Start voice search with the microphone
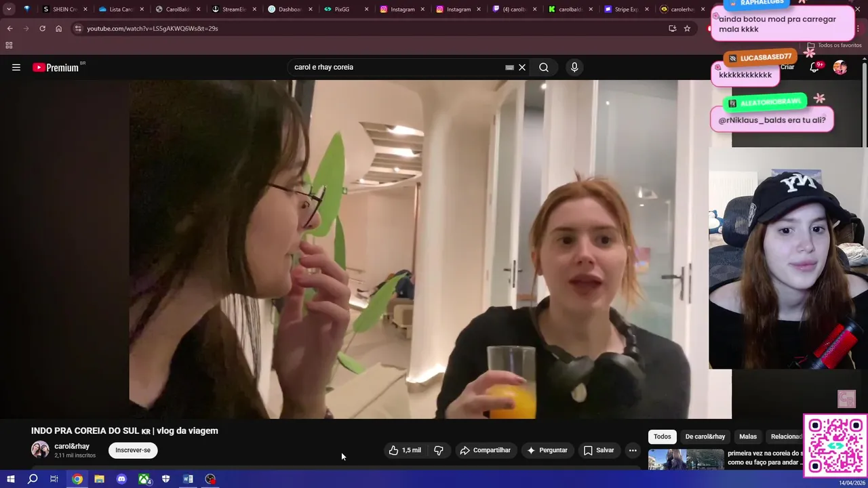 pyautogui.click(x=574, y=67)
